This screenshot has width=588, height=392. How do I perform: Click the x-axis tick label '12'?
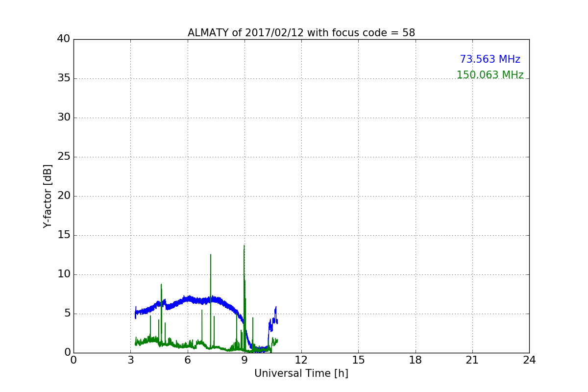tap(301, 360)
